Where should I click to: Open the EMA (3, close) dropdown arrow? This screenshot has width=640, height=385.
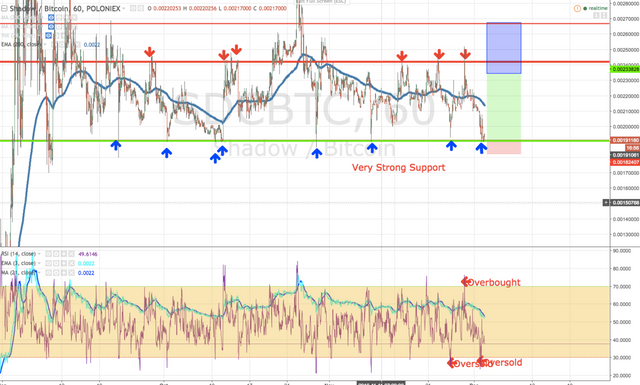pyautogui.click(x=39, y=263)
